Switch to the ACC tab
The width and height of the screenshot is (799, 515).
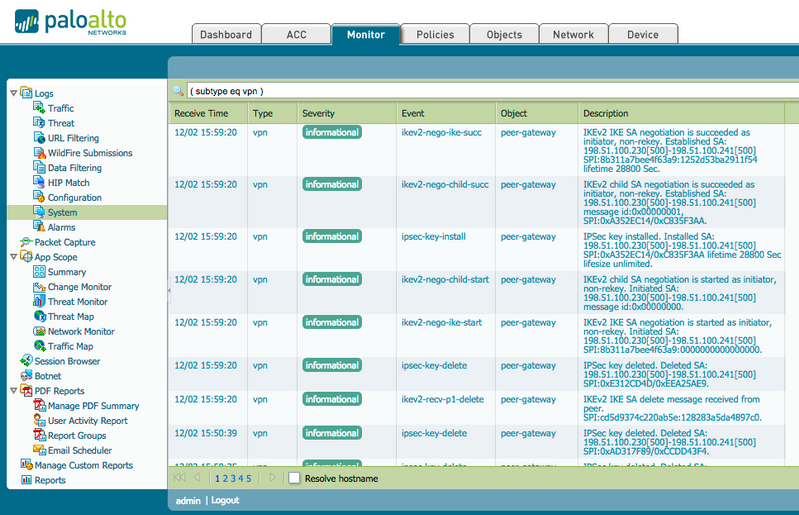pos(296,34)
